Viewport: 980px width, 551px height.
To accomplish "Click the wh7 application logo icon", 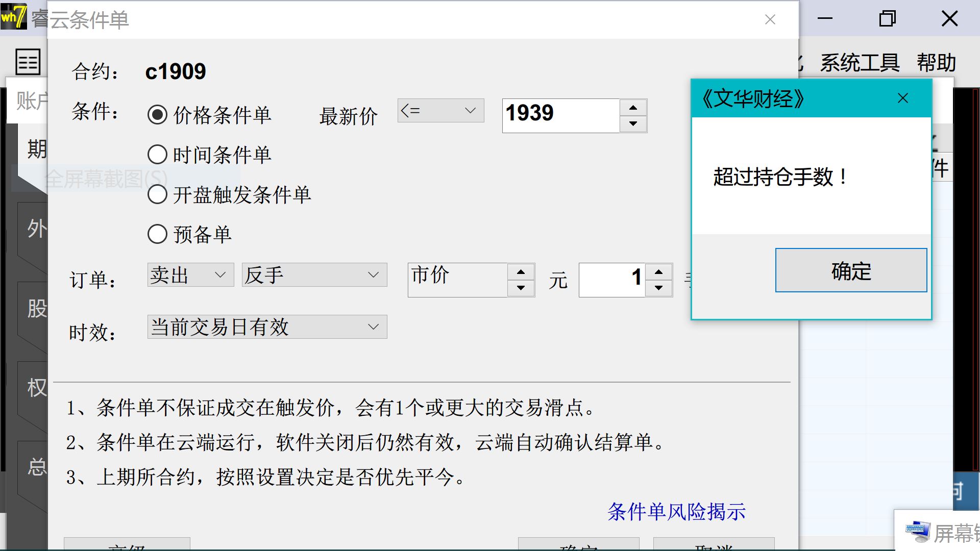I will [x=14, y=16].
